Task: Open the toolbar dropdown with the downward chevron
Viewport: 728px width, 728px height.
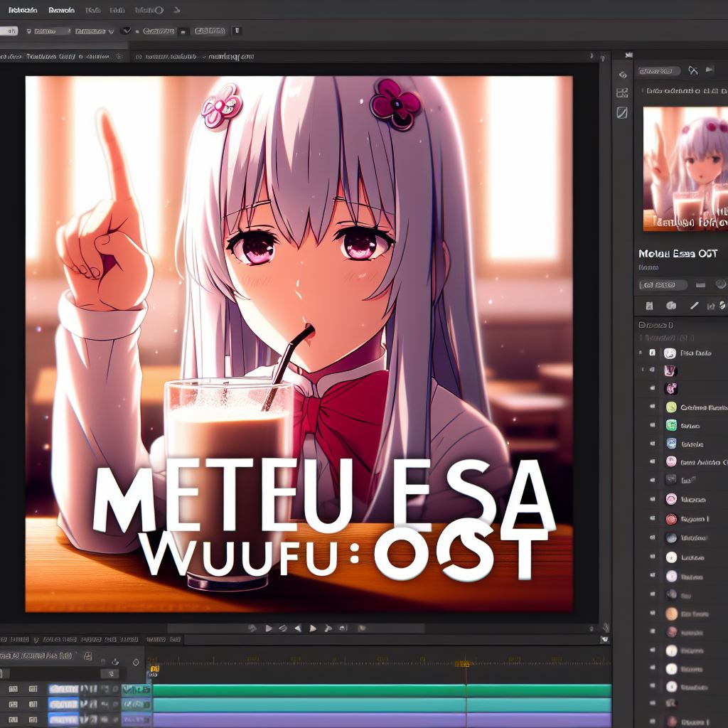Action: point(95,31)
